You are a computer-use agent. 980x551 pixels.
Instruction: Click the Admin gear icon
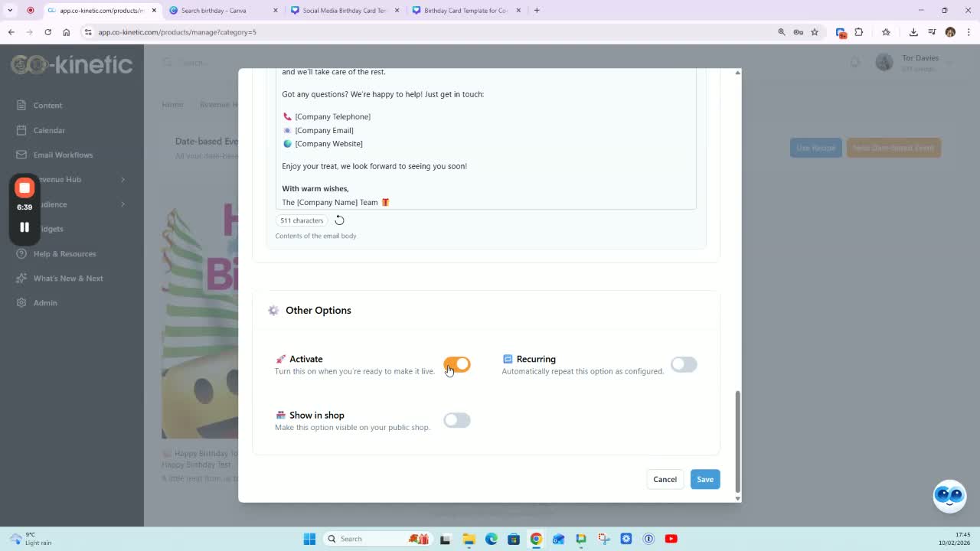coord(21,302)
